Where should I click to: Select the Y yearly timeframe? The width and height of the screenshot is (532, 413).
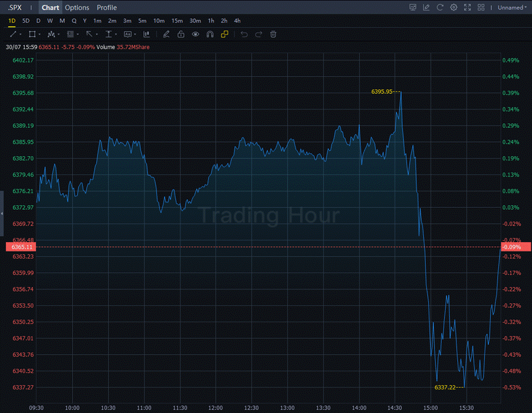(x=85, y=21)
